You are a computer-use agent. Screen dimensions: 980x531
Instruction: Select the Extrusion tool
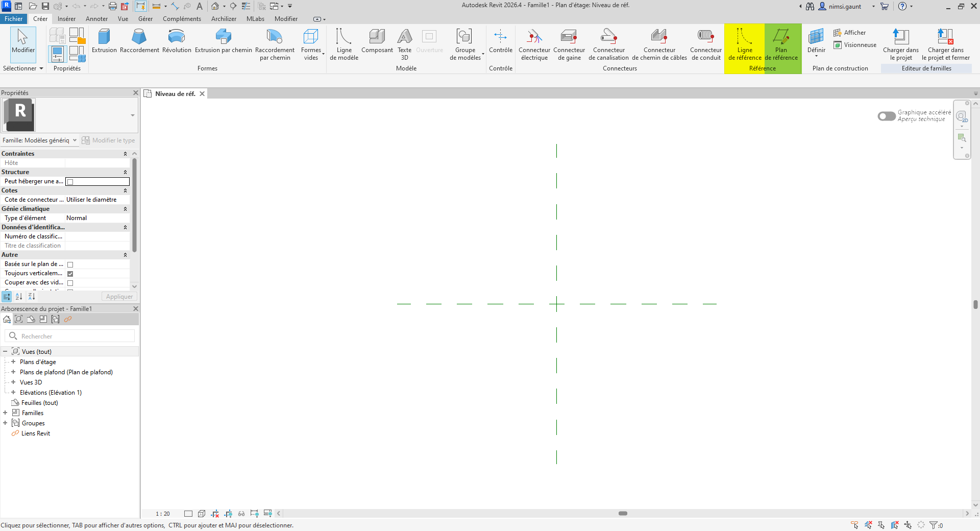[x=104, y=41]
